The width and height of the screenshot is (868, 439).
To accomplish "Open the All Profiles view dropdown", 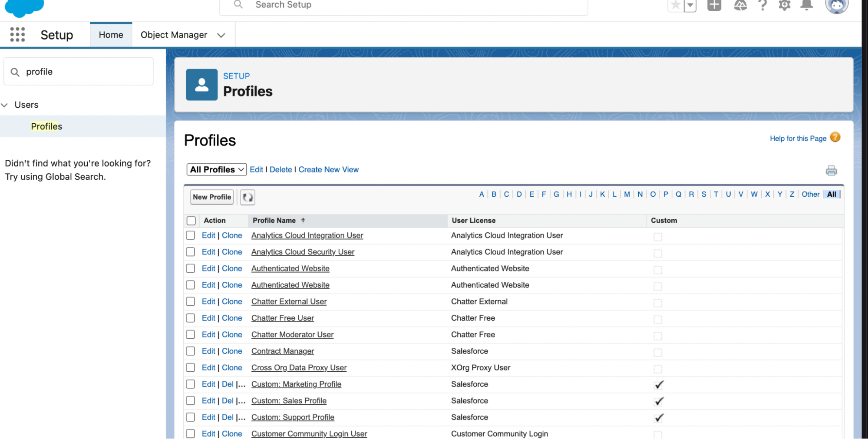I will 217,169.
